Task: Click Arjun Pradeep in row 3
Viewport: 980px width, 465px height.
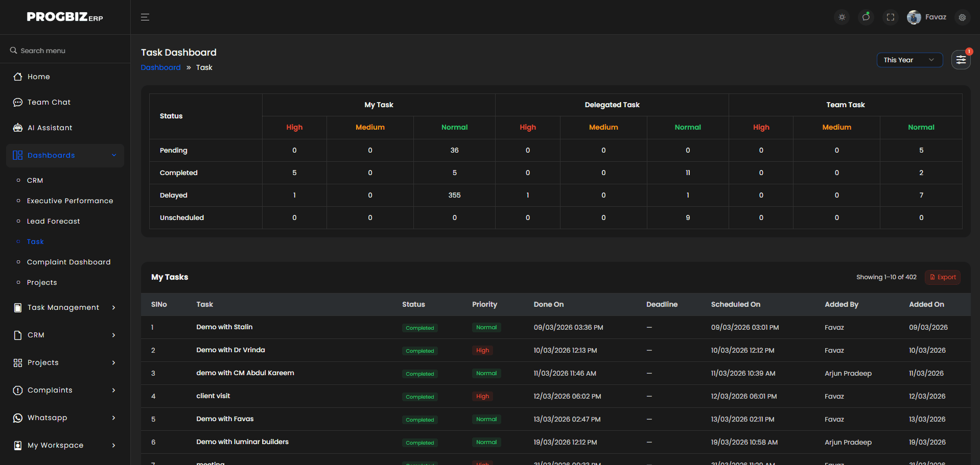Action: (848, 373)
